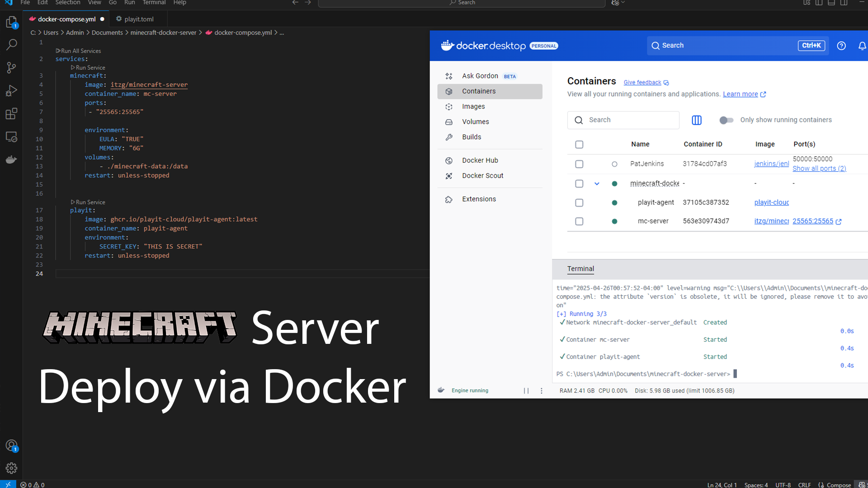Open Ask Gordon in Docker sidebar
Image resolution: width=868 pixels, height=488 pixels.
(490, 76)
